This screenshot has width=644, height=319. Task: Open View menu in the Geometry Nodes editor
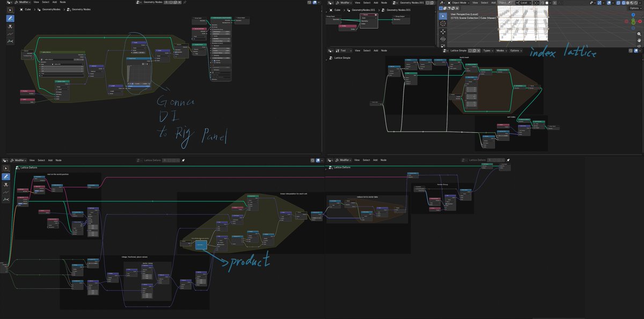click(36, 3)
